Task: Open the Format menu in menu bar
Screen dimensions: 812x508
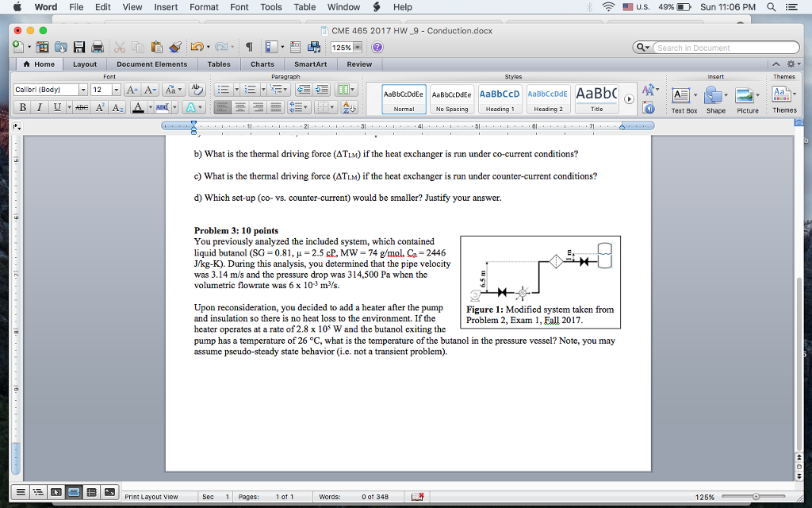Action: 204,7
